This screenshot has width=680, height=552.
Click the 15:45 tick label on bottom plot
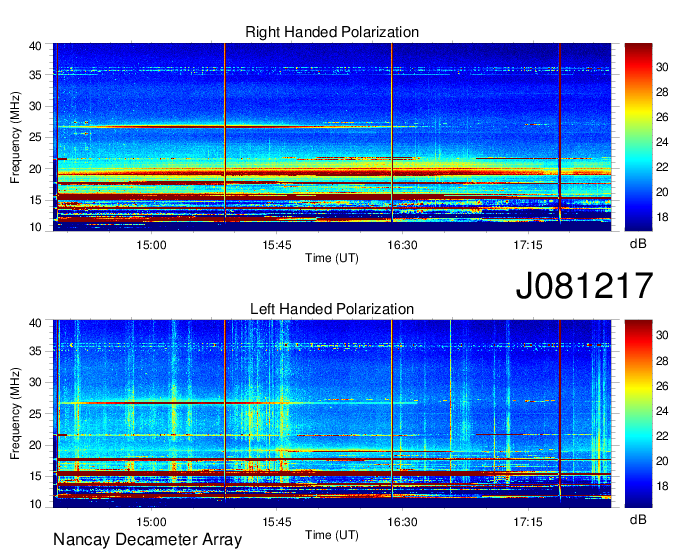277,522
